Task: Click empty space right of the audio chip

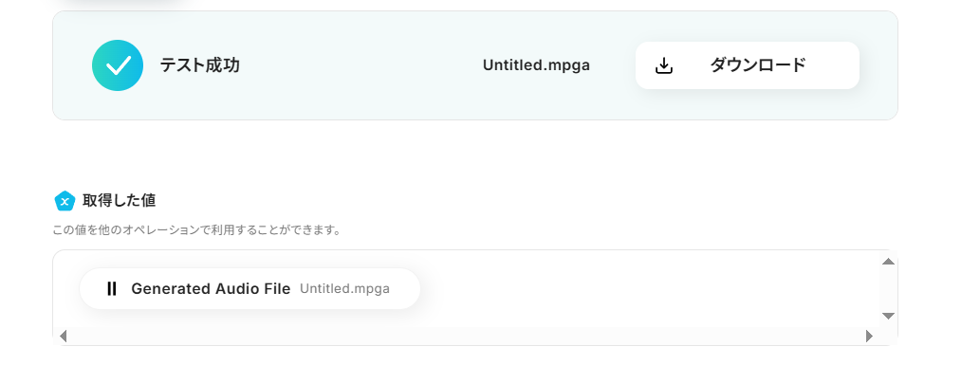Action: (645, 289)
